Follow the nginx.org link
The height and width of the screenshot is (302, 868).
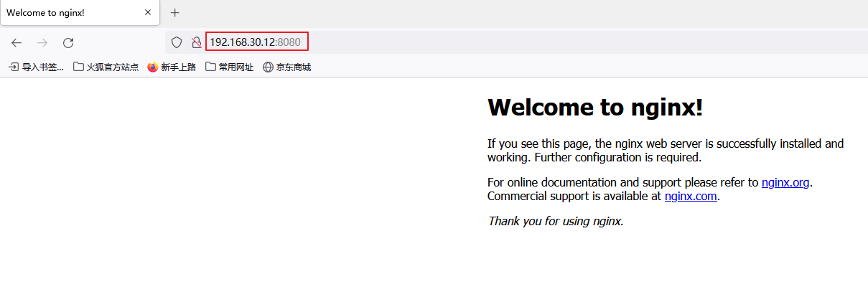point(785,182)
